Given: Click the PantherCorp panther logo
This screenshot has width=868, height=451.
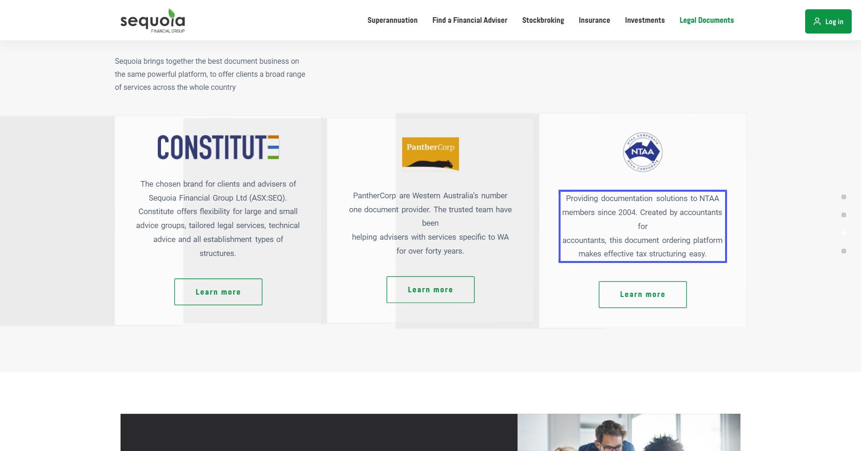Looking at the screenshot, I should pos(430,154).
